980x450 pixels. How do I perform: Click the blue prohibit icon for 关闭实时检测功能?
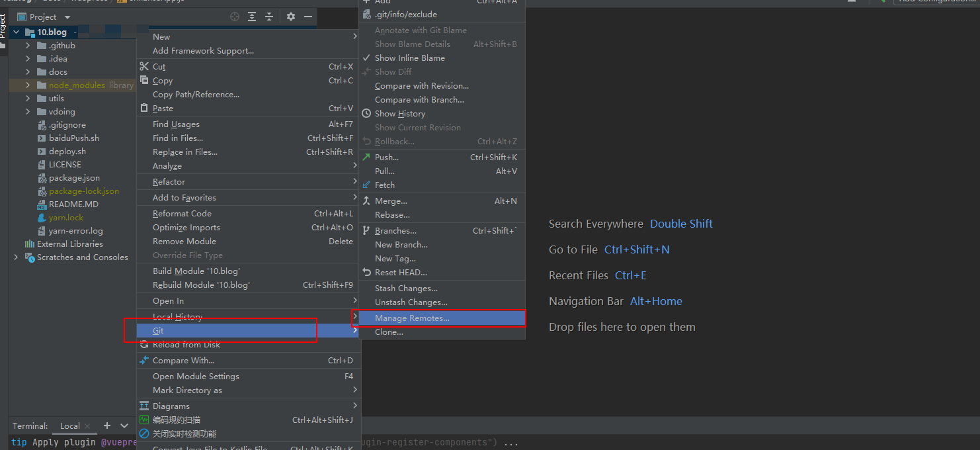point(144,433)
